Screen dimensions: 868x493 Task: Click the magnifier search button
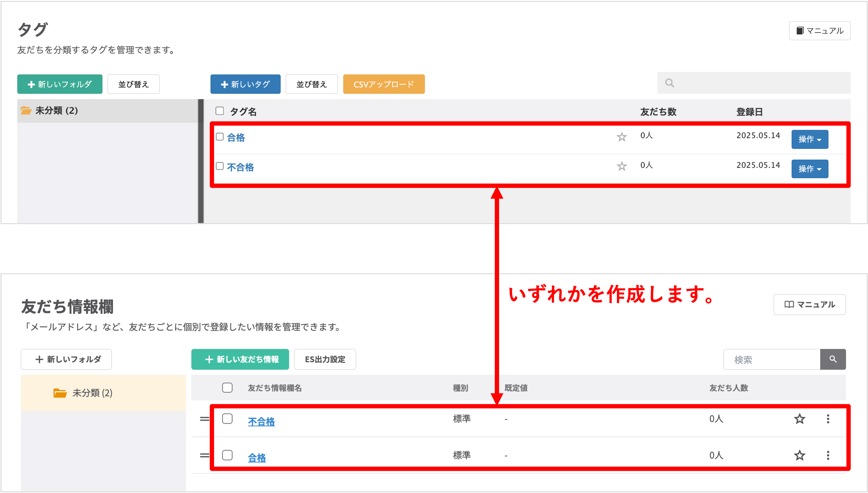click(833, 359)
